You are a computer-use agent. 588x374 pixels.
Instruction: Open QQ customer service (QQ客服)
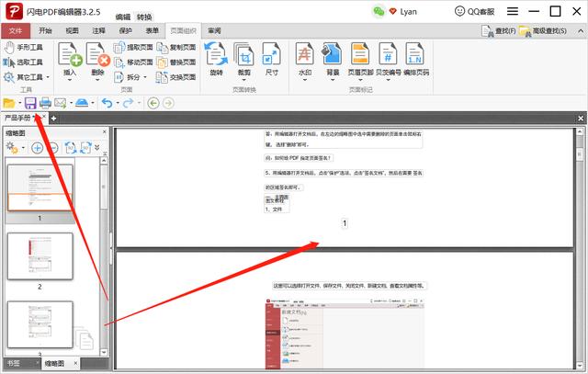pos(474,12)
